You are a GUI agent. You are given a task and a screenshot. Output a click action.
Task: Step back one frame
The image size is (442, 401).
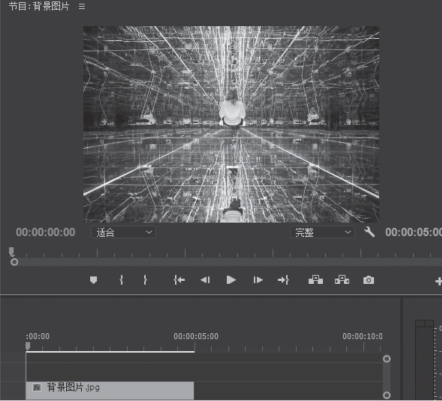click(x=205, y=280)
